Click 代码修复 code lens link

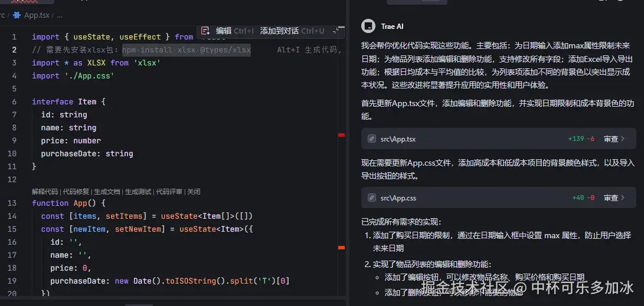click(76, 192)
